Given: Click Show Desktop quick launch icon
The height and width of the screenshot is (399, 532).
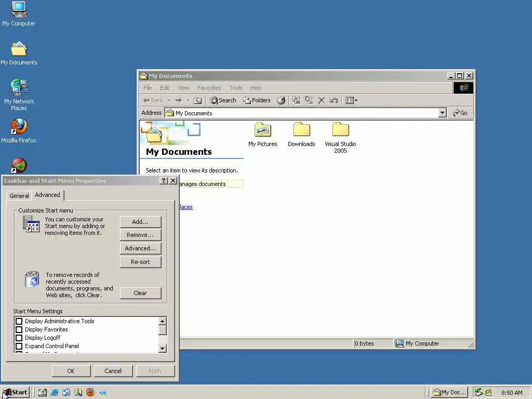Looking at the screenshot, I should [43, 393].
